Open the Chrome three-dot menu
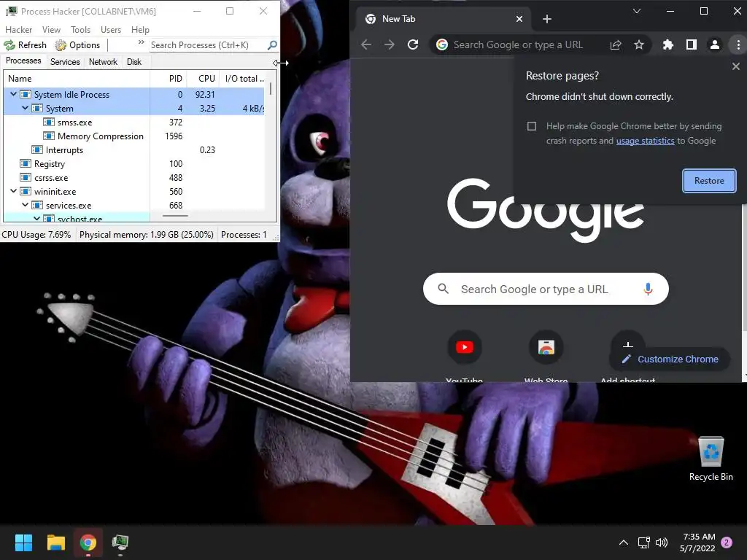This screenshot has height=560, width=747. click(x=738, y=44)
